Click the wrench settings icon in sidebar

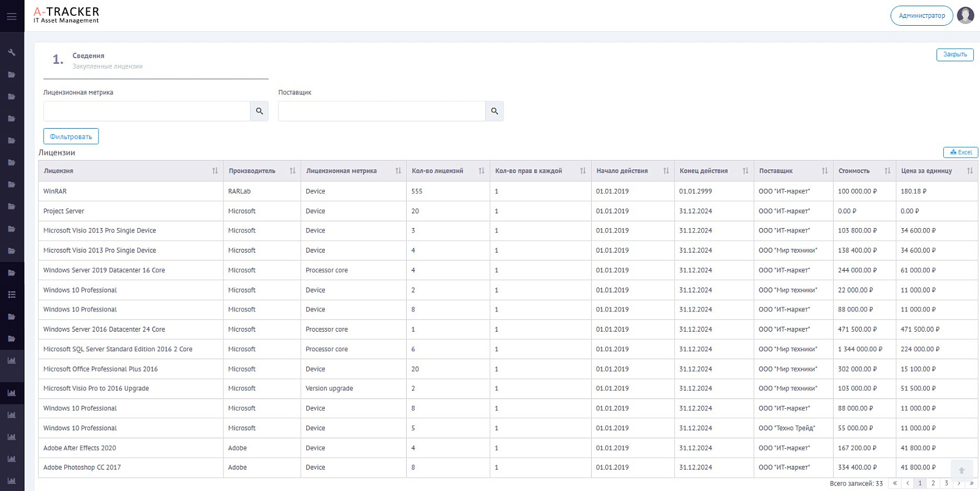(12, 53)
